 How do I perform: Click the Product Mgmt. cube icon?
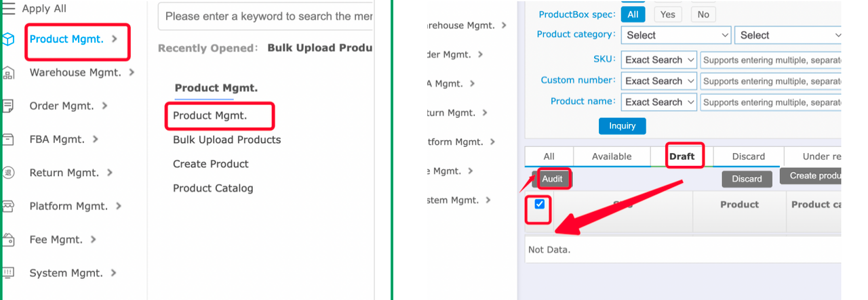[x=8, y=39]
